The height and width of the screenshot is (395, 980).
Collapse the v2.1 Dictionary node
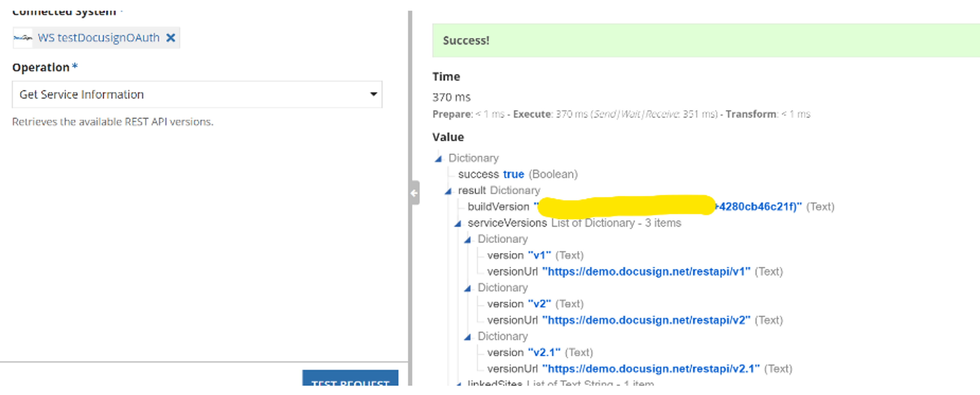click(x=468, y=337)
